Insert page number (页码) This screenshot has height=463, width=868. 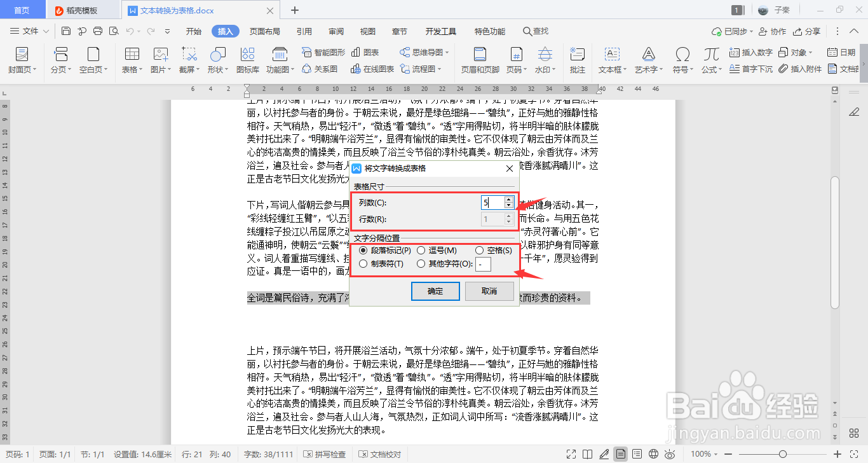pyautogui.click(x=517, y=60)
